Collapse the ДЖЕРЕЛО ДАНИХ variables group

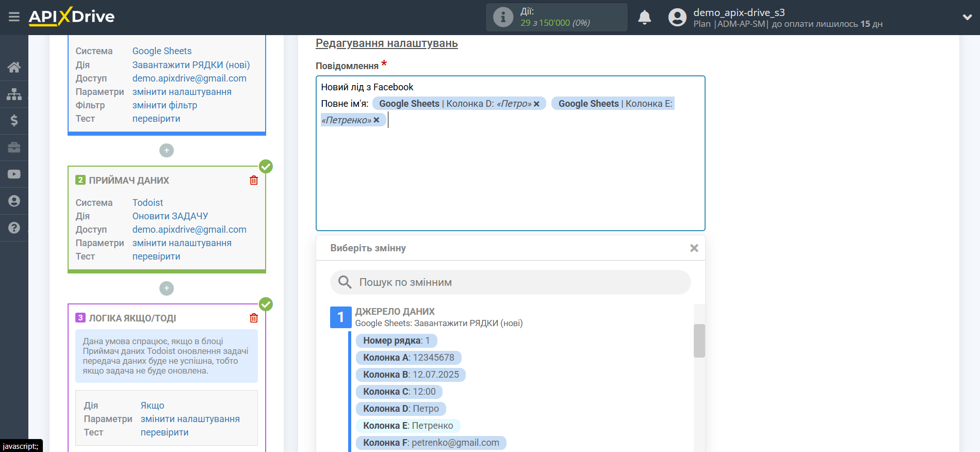click(x=341, y=317)
